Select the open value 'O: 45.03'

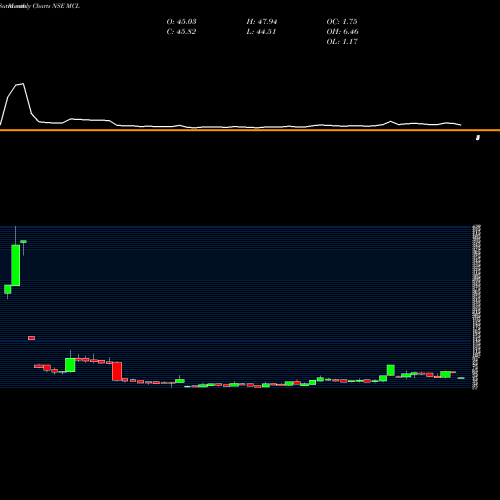181,22
